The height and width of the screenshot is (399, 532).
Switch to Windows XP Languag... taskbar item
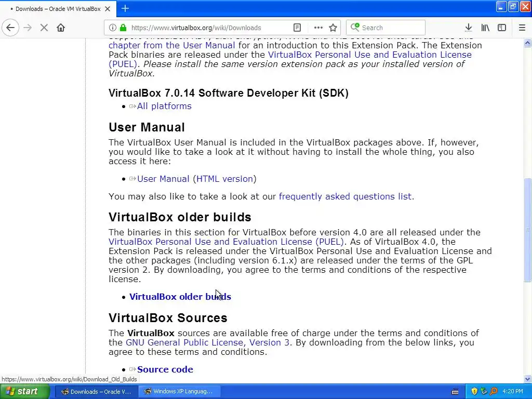click(179, 392)
